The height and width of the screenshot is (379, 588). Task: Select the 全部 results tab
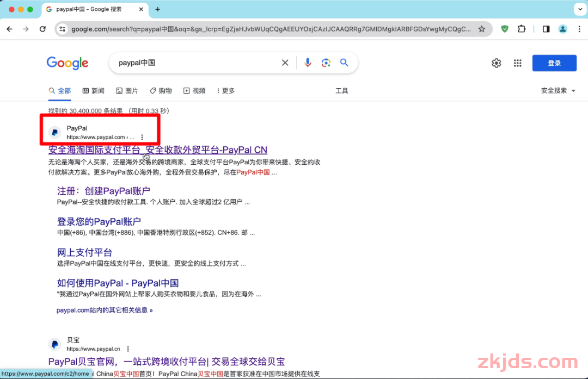(60, 91)
